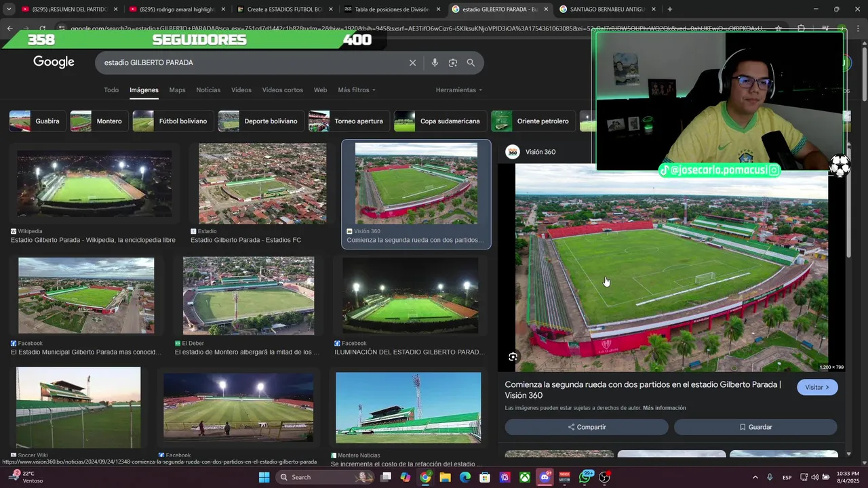Screen dimensions: 868x488
Task: Click the Visitar button
Action: click(x=817, y=388)
